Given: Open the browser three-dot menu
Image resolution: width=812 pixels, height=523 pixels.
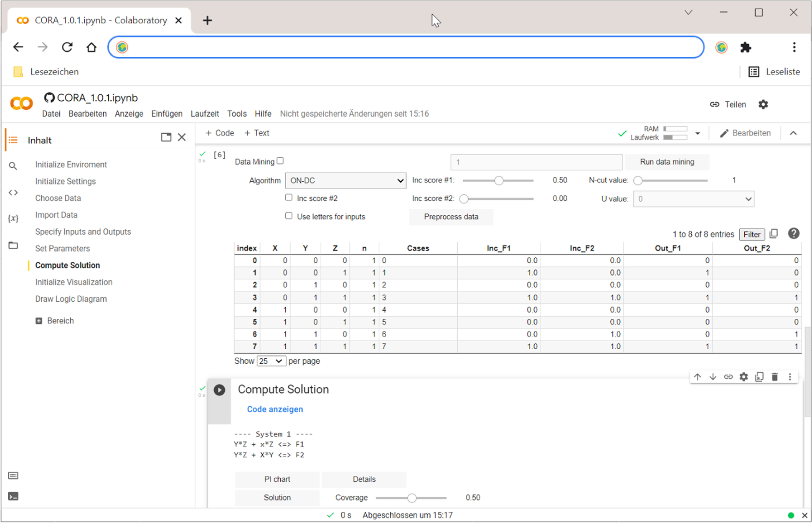Looking at the screenshot, I should [794, 47].
